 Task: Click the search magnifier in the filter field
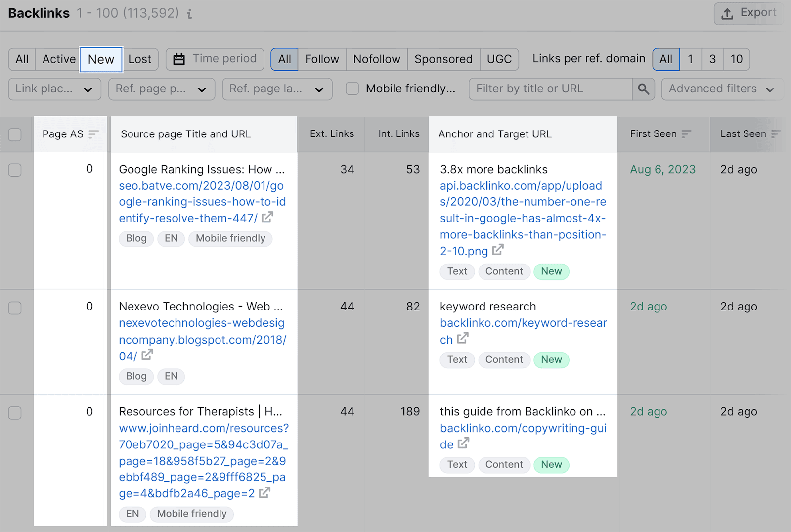(x=643, y=89)
